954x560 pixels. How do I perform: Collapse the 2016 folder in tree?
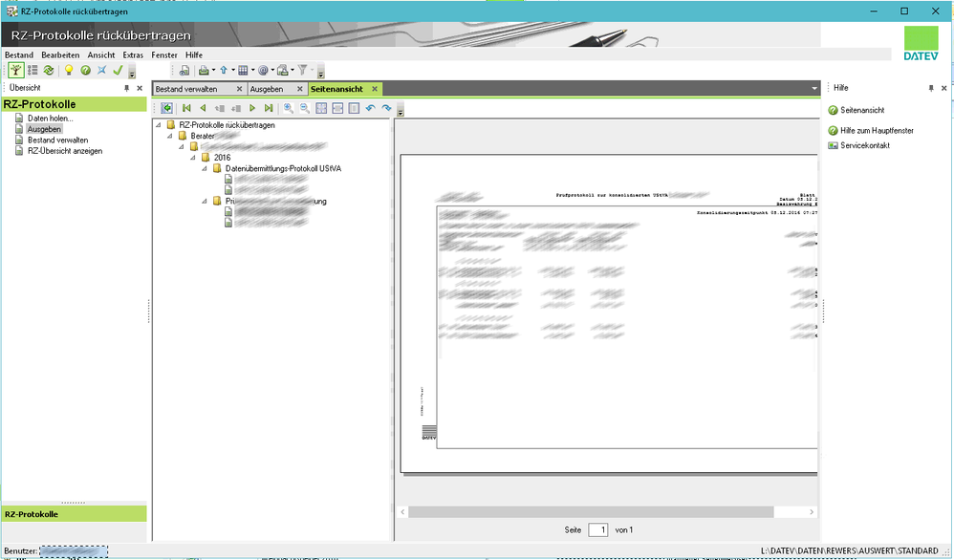tap(193, 158)
